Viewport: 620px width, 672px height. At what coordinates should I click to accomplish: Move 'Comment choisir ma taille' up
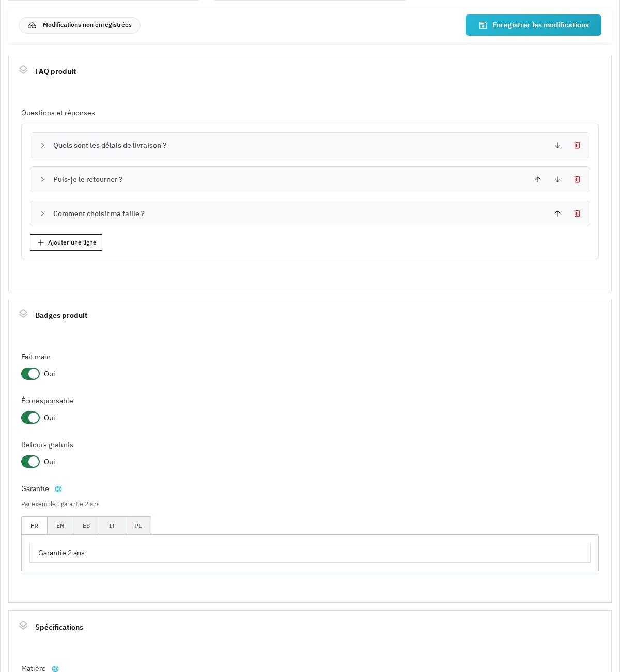click(557, 213)
